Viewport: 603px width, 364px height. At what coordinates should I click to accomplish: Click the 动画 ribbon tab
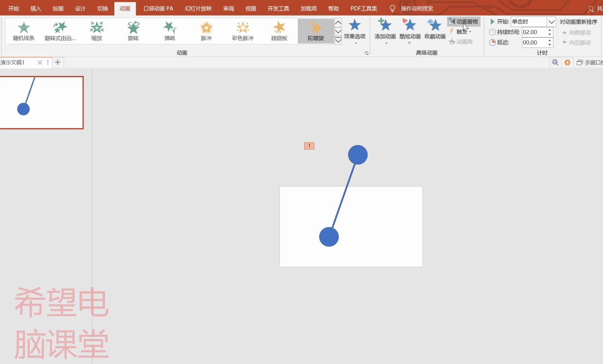pyautogui.click(x=125, y=8)
